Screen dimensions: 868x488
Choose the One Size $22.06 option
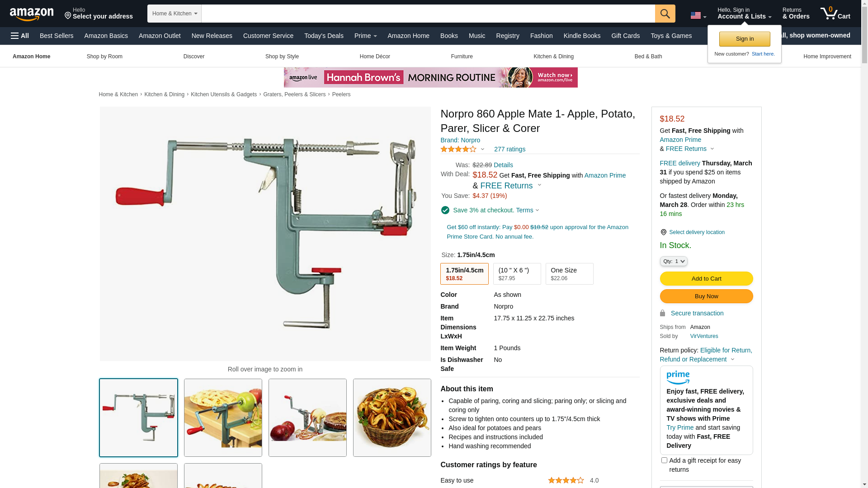569,274
